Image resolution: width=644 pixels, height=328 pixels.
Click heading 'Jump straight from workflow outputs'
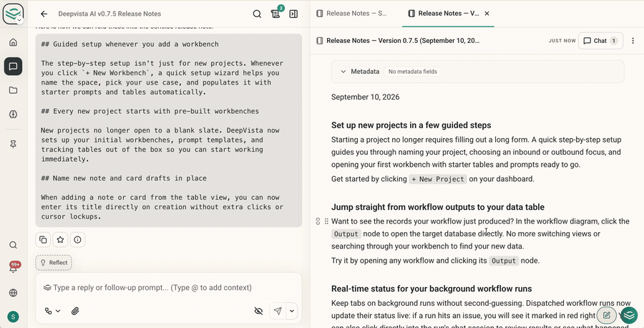(438, 207)
